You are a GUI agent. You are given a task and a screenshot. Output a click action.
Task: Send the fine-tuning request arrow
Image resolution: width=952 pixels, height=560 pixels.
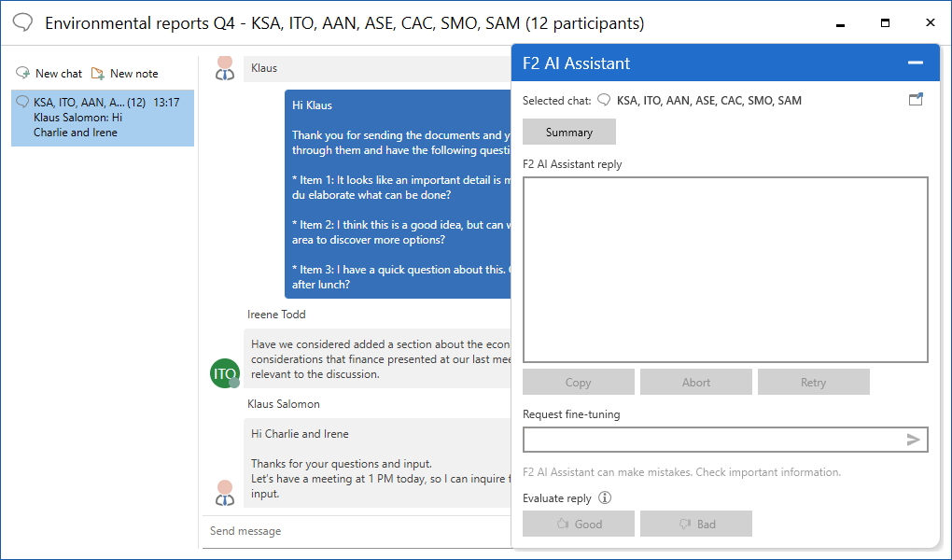click(x=913, y=440)
